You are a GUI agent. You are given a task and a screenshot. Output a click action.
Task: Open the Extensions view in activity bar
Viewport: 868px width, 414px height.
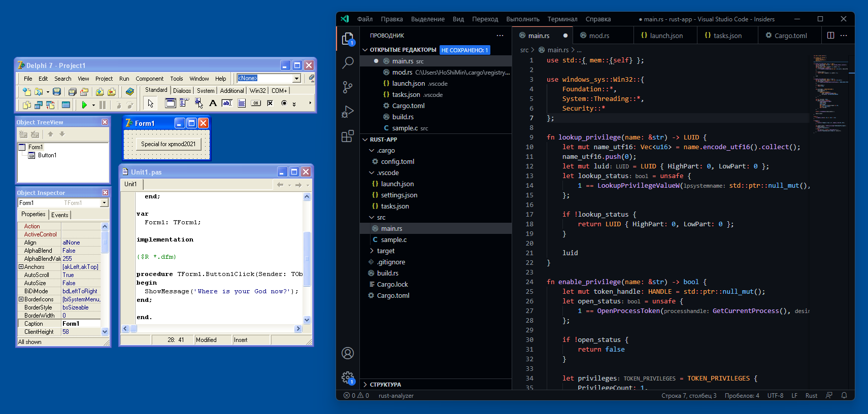tap(348, 136)
